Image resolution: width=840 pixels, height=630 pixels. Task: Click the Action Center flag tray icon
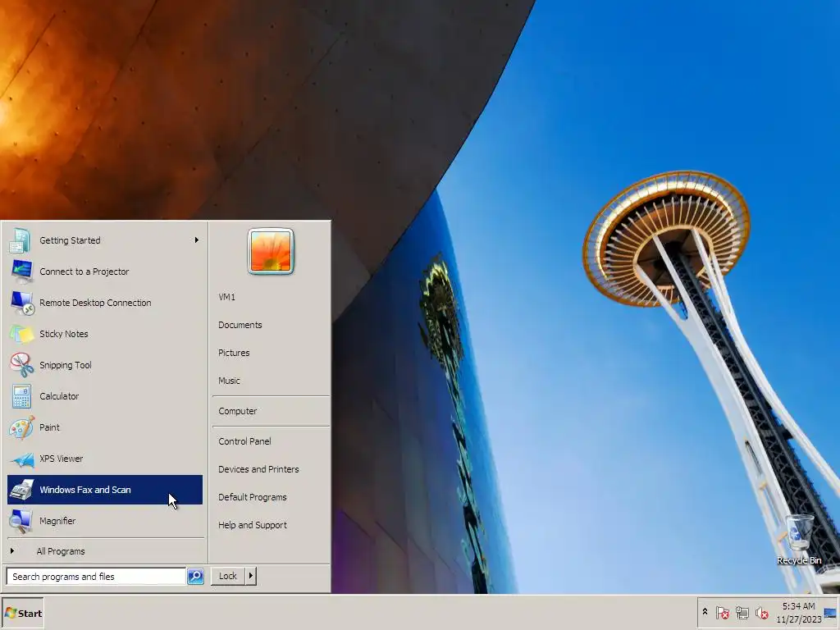pos(722,612)
